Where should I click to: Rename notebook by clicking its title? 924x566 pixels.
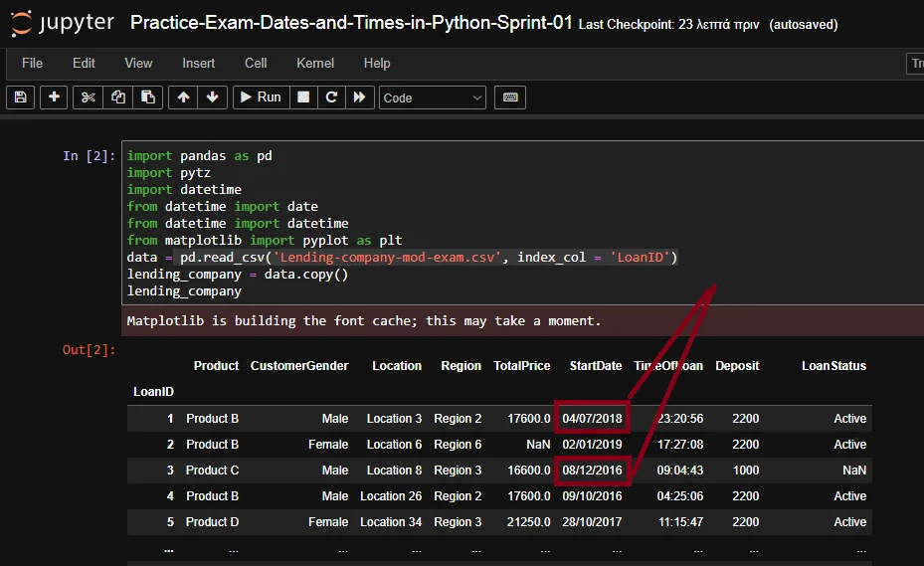[351, 22]
